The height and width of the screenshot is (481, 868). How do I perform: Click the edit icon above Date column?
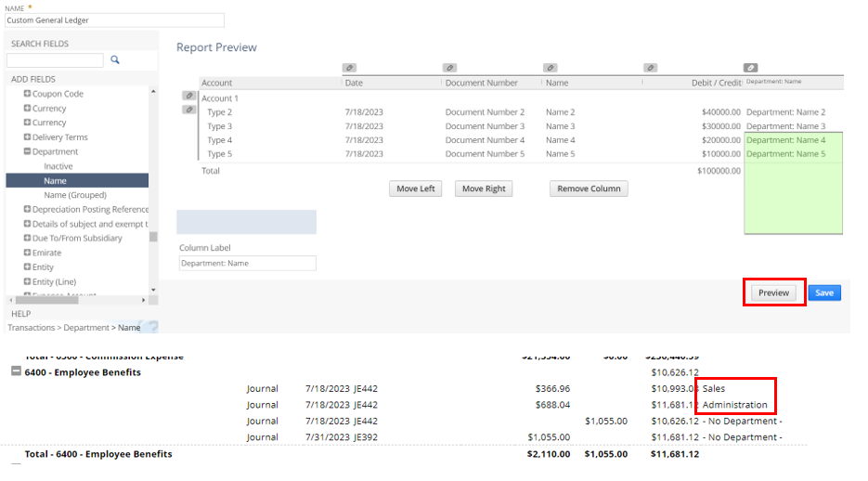coord(349,68)
